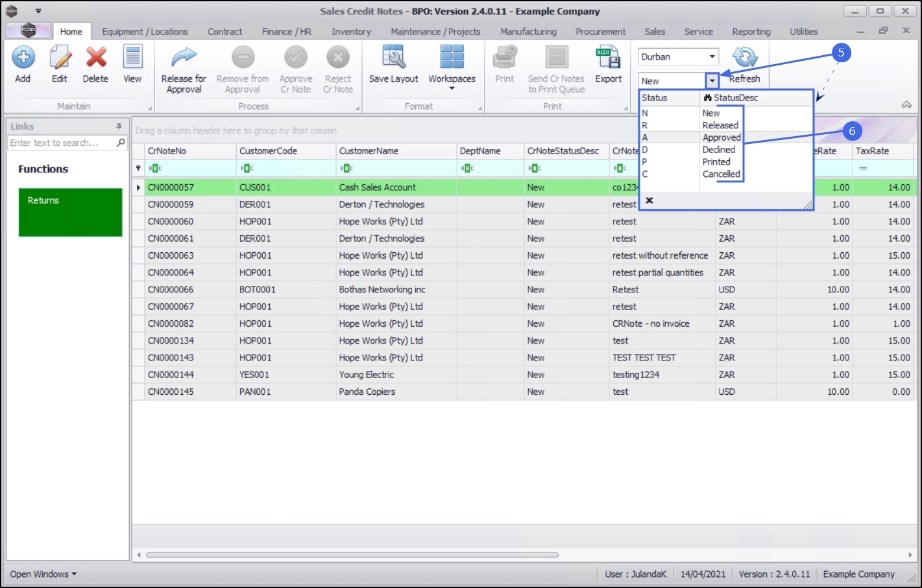Open the Finance / HR tab
The height and width of the screenshot is (588, 922).
tap(287, 32)
